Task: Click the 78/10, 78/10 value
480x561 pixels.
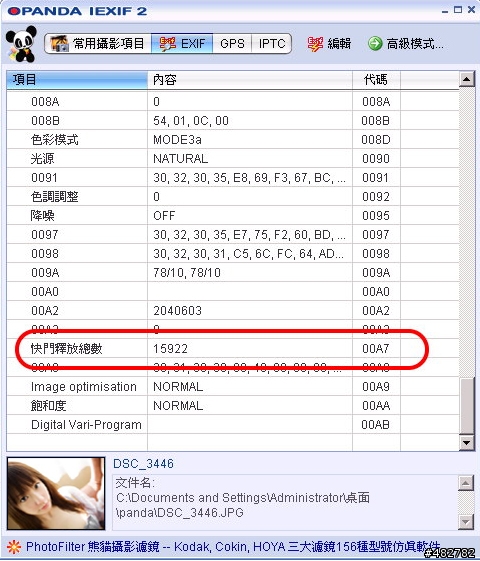Action: pyautogui.click(x=187, y=273)
